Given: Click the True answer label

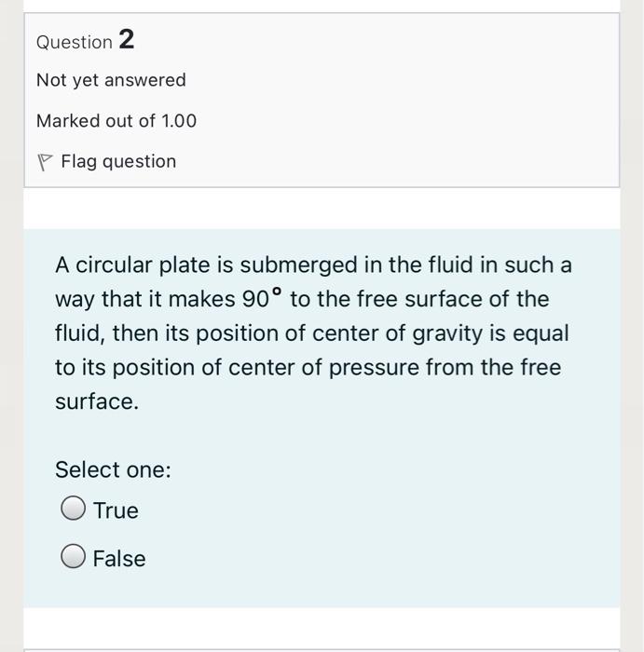Looking at the screenshot, I should pos(116,510).
